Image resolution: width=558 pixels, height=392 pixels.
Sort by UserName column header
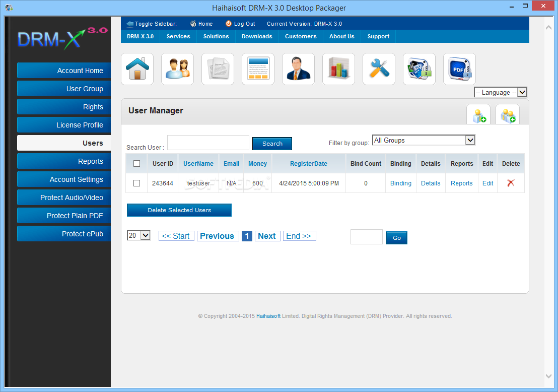tap(198, 163)
